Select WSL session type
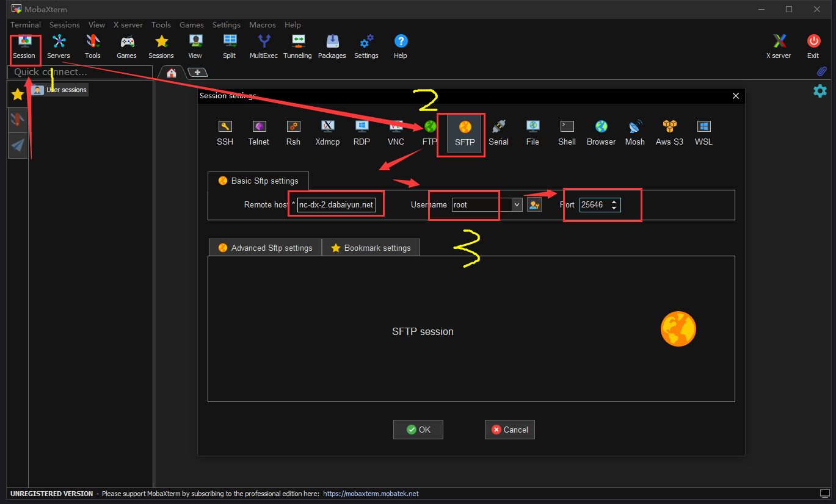 (x=704, y=132)
